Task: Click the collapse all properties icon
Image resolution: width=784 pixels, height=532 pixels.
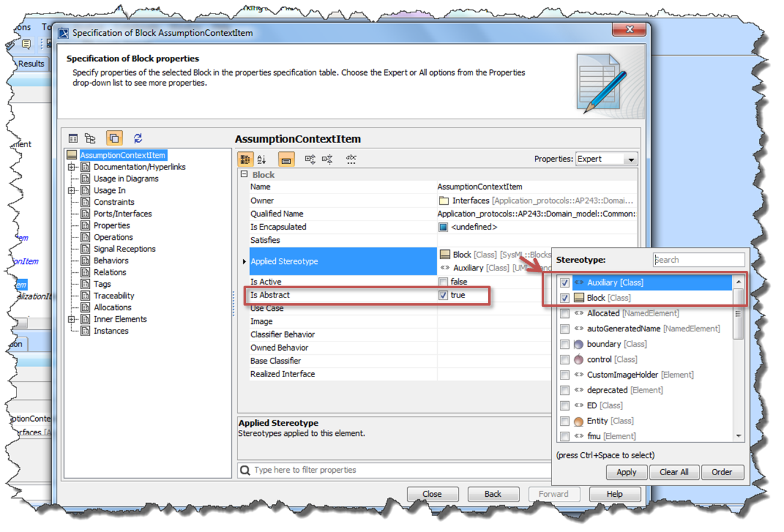Action: (x=327, y=159)
